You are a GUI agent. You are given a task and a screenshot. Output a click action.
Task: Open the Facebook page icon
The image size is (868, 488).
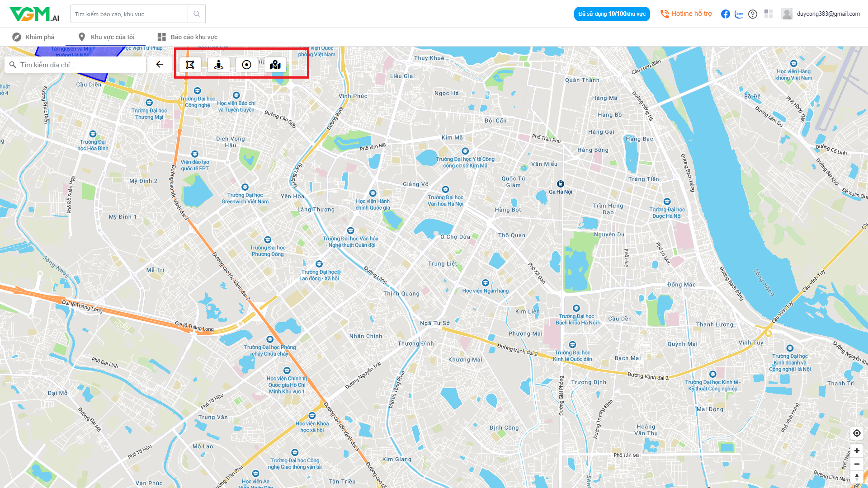[x=726, y=14]
